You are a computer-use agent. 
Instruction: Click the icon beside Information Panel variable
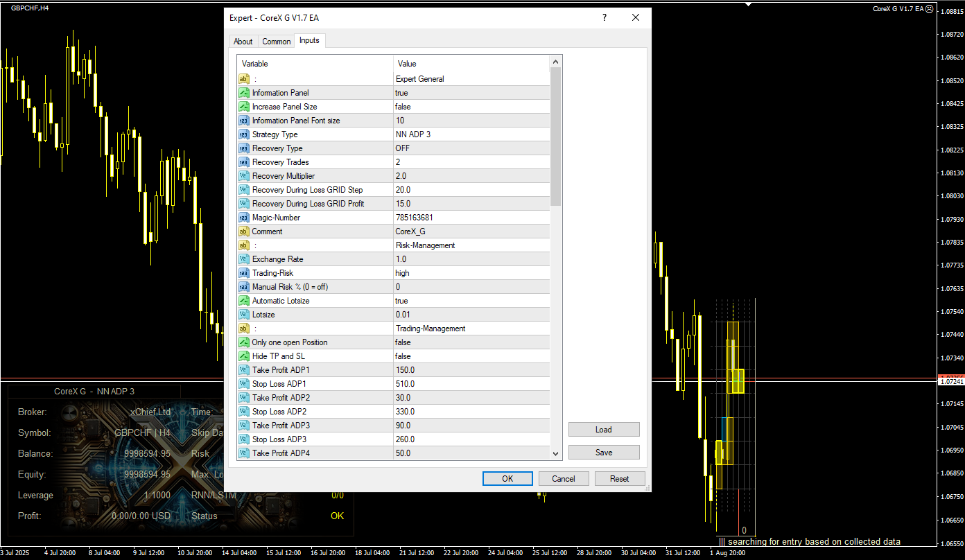[244, 93]
